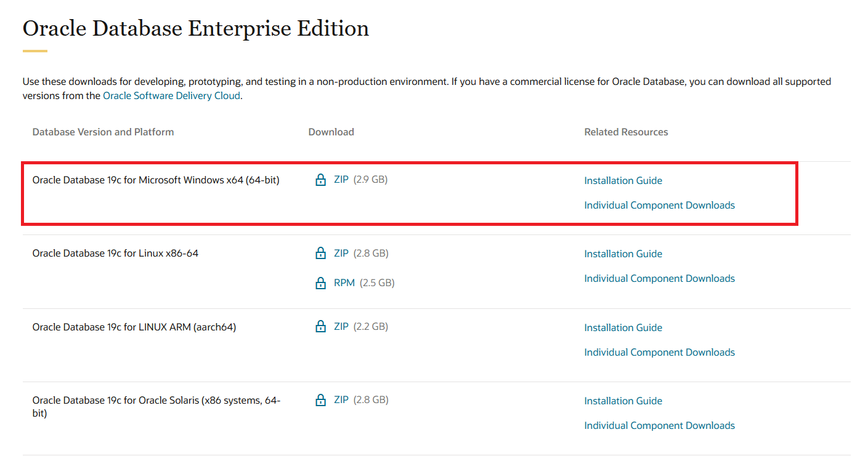Viewport: 868px width, 456px height.
Task: Click the lock icon for the Windows x64 ZIP
Action: click(320, 180)
